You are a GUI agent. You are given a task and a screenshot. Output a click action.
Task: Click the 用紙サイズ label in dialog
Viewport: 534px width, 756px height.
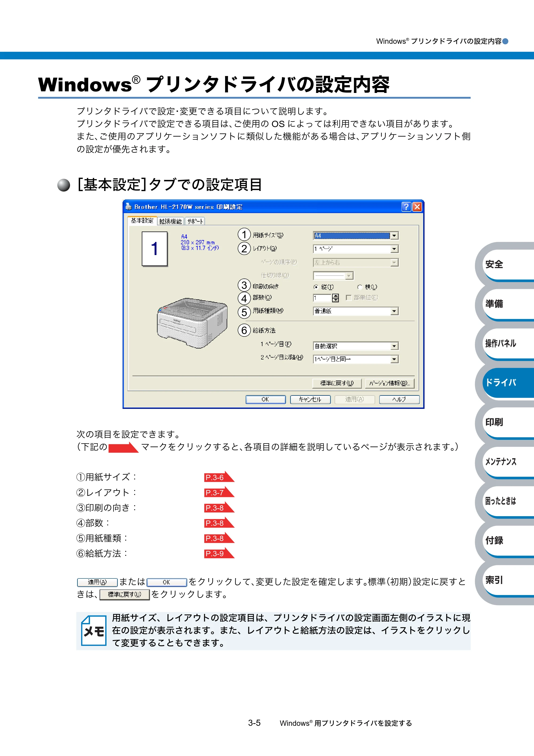(x=268, y=235)
